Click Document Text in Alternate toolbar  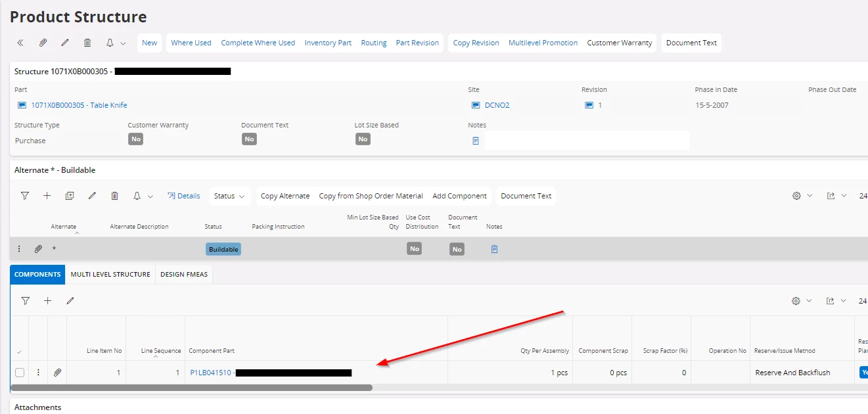(526, 196)
